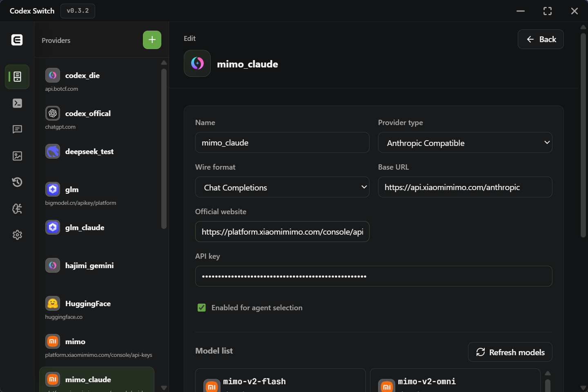Select the HuggingFace provider name
This screenshot has width=588, height=392.
click(88, 303)
